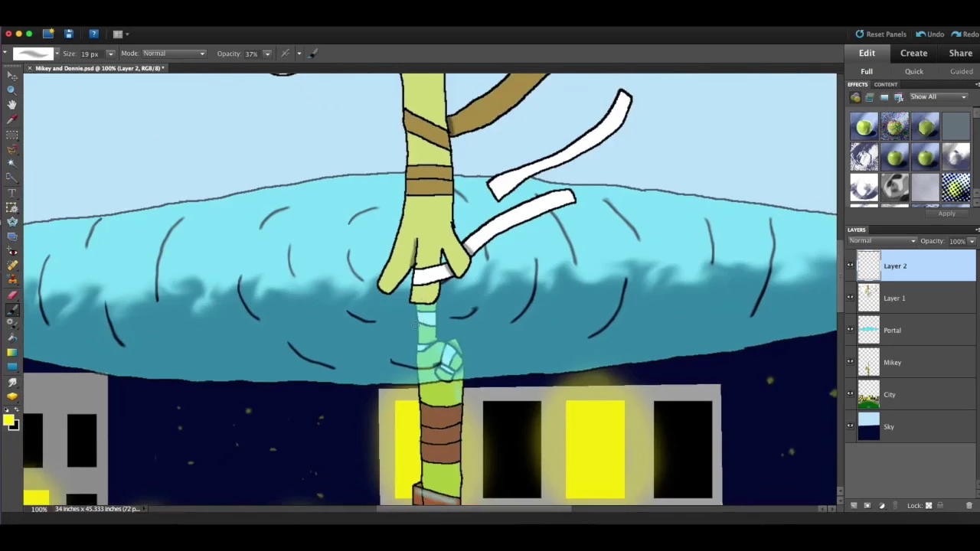Select the Spot Healing Brush tool
Viewport: 980px width, 551px height.
(12, 266)
